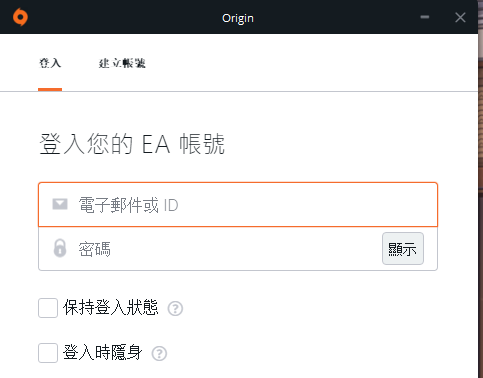Click 顯示 button to reveal password
The width and height of the screenshot is (483, 378).
403,249
